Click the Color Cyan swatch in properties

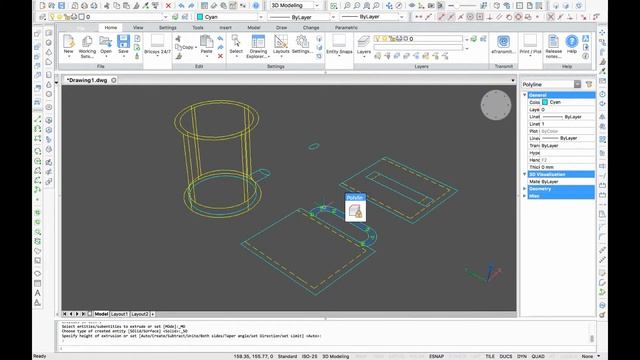tap(545, 102)
